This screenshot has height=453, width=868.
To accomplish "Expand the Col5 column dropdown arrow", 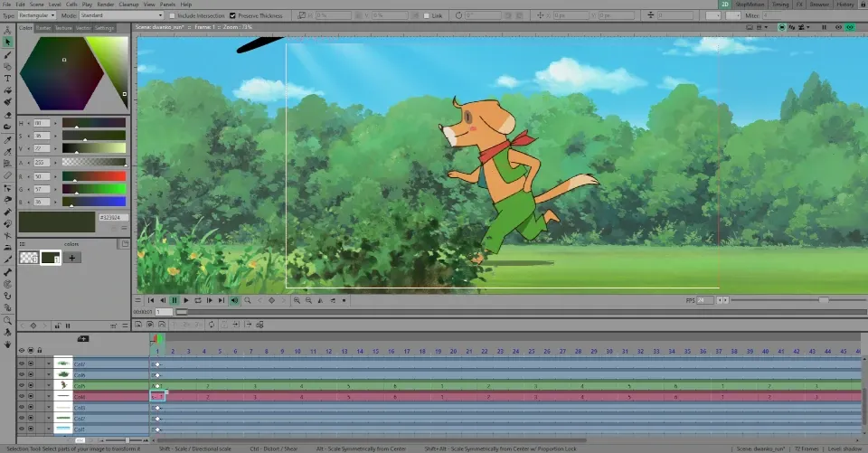I will click(49, 385).
